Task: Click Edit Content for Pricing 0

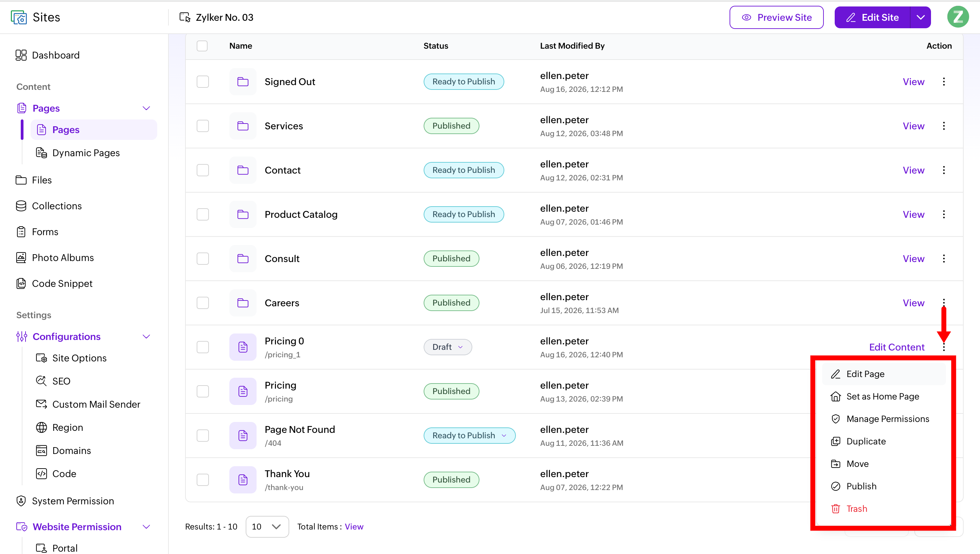Action: coord(897,347)
